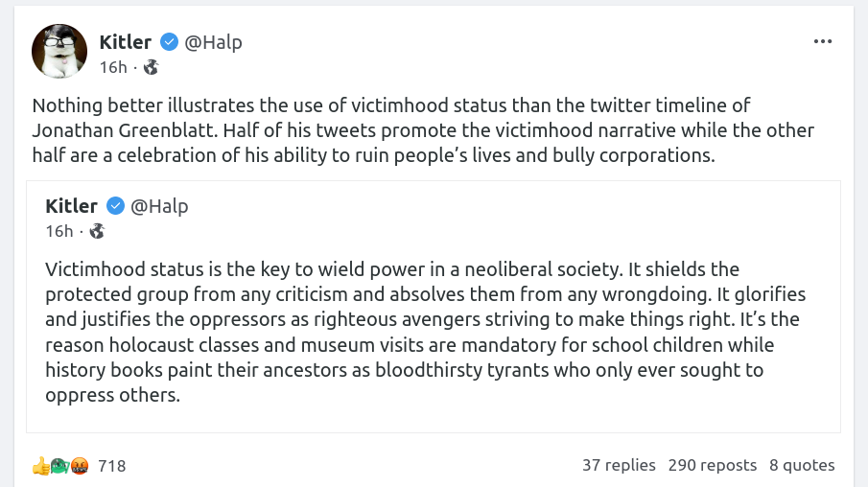Open the quoted post about victimhood status
The width and height of the screenshot is (868, 487).
432,331
